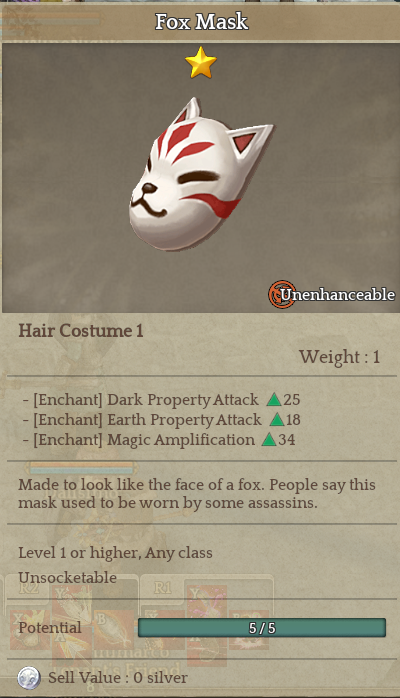Click the Potential label
The image size is (400, 698).
pyautogui.click(x=50, y=628)
